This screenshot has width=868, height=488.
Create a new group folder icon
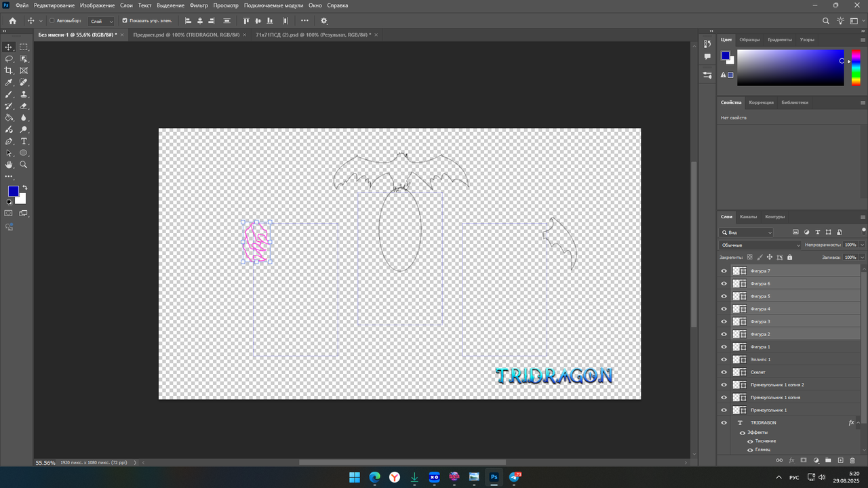pos(828,460)
